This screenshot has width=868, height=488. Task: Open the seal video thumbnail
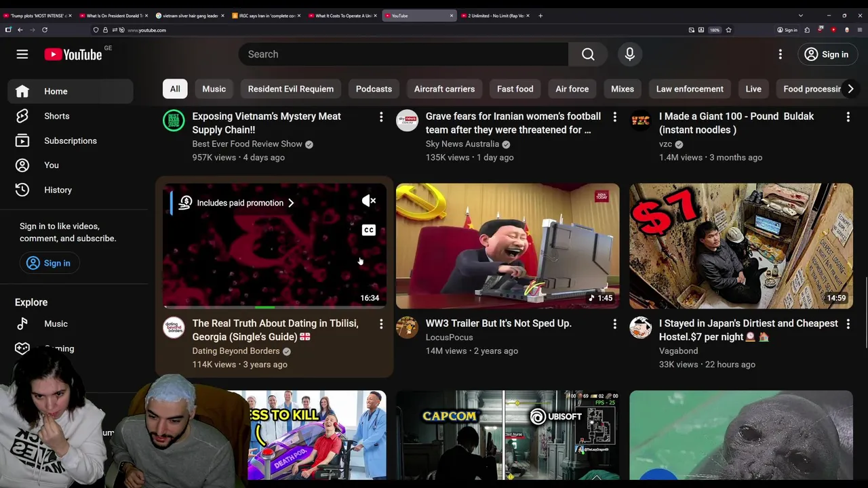tap(741, 435)
